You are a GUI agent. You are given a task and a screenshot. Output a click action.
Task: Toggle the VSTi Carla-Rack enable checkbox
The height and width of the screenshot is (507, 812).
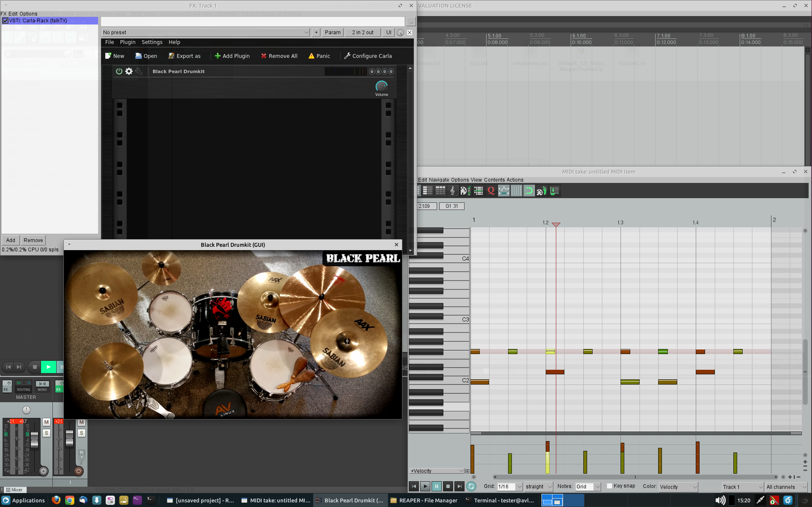(5, 20)
